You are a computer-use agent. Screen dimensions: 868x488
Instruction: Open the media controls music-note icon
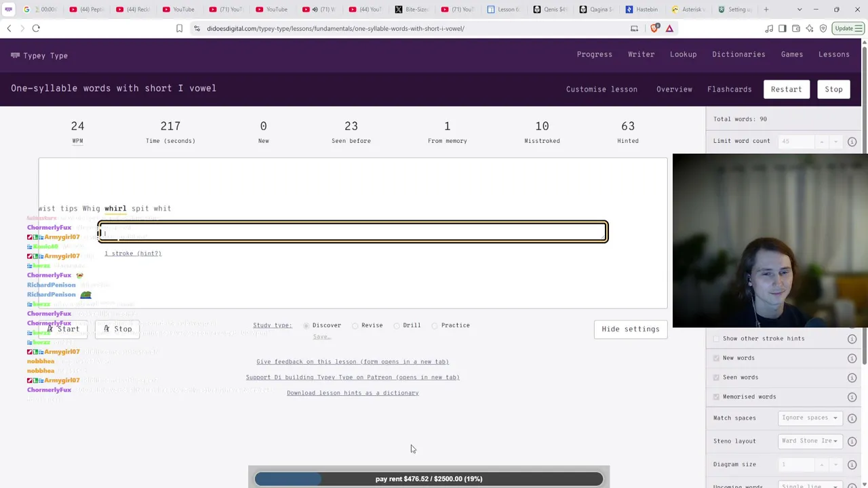[769, 28]
